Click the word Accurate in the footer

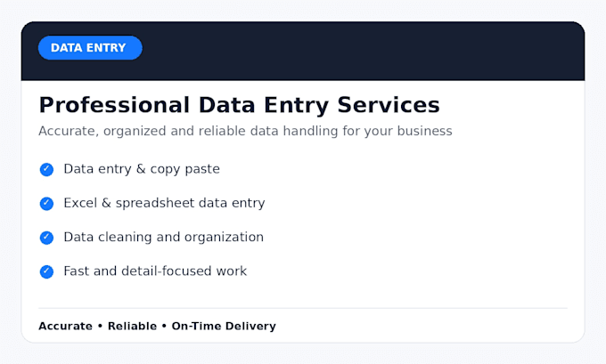[x=65, y=326]
